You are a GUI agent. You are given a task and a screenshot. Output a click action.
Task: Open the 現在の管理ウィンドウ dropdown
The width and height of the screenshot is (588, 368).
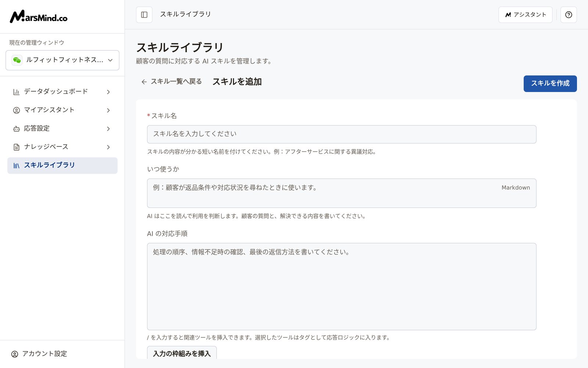62,60
